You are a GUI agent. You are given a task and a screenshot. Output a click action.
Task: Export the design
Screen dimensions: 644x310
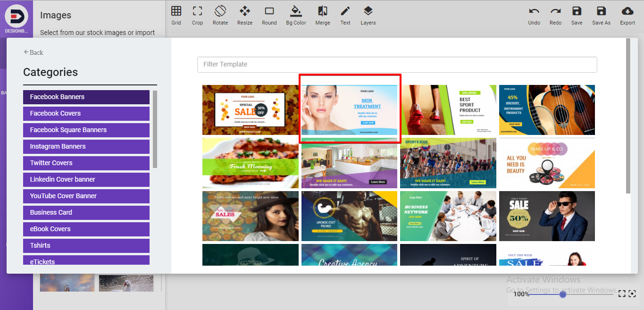click(627, 15)
